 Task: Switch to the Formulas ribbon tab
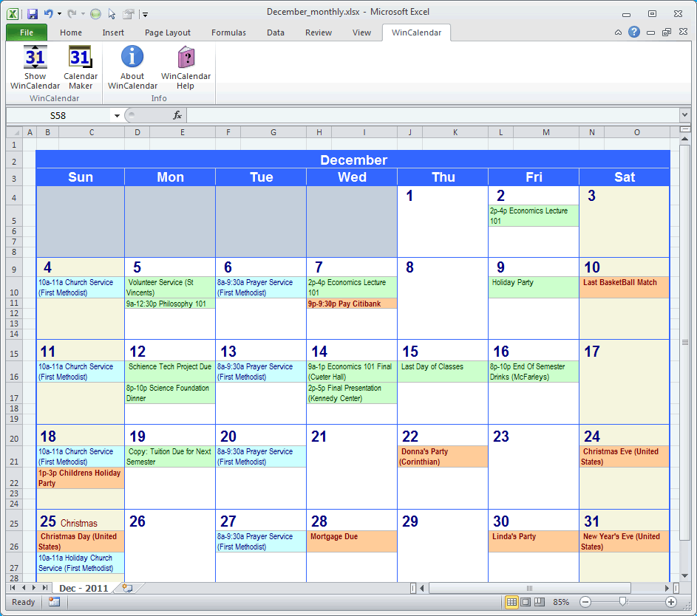[x=228, y=32]
